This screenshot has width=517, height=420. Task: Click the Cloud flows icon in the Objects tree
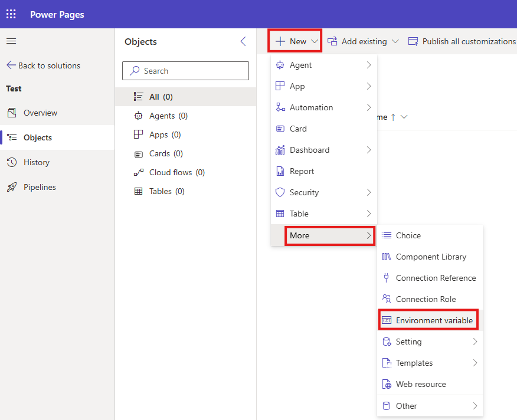point(139,172)
